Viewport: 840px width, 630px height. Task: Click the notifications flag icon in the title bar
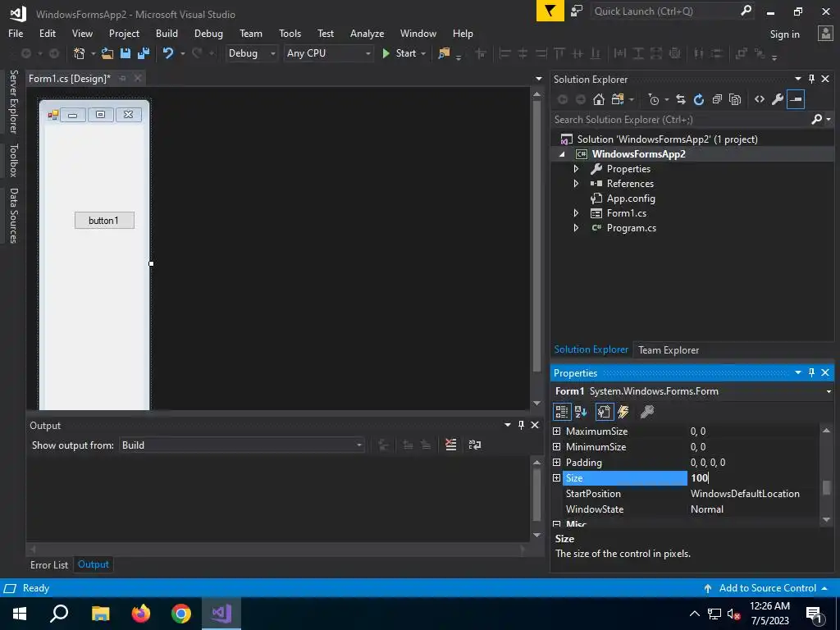(550, 11)
